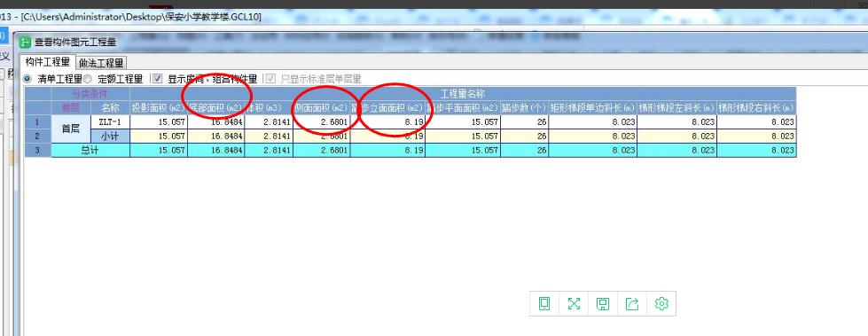The image size is (868, 336).
Task: Click 矩形梯段单边斜长 value 8.023 in ZLT-1 row
Action: tap(593, 121)
